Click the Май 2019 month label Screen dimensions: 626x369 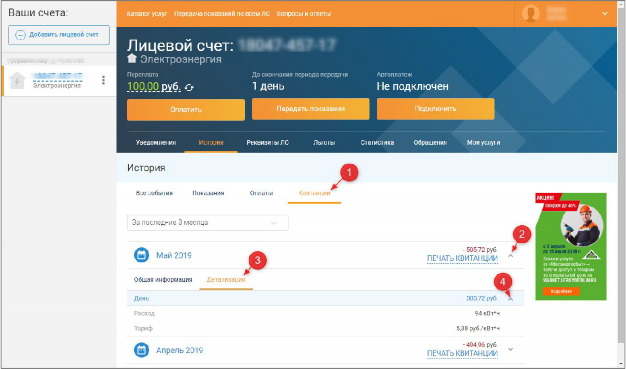click(x=174, y=255)
